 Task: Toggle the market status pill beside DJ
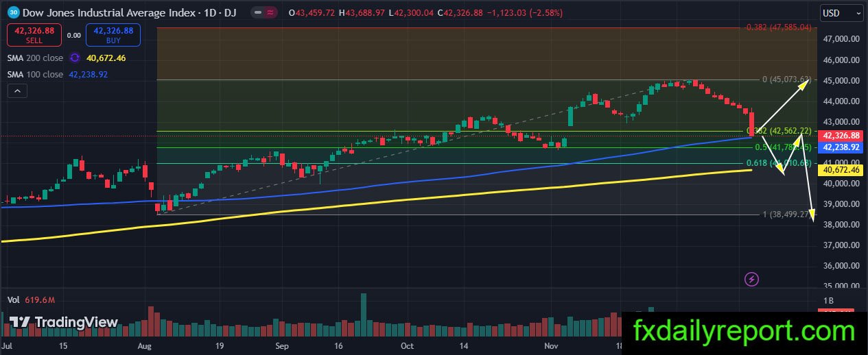(x=258, y=12)
